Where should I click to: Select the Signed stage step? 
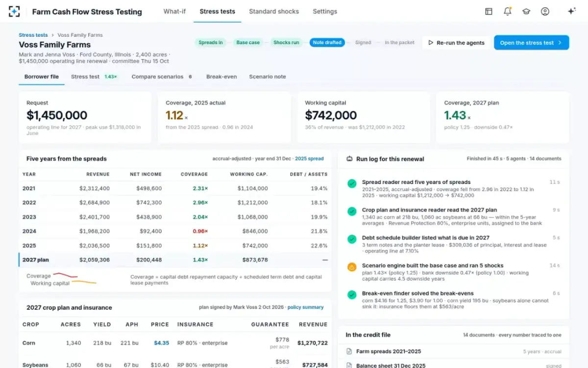(363, 43)
